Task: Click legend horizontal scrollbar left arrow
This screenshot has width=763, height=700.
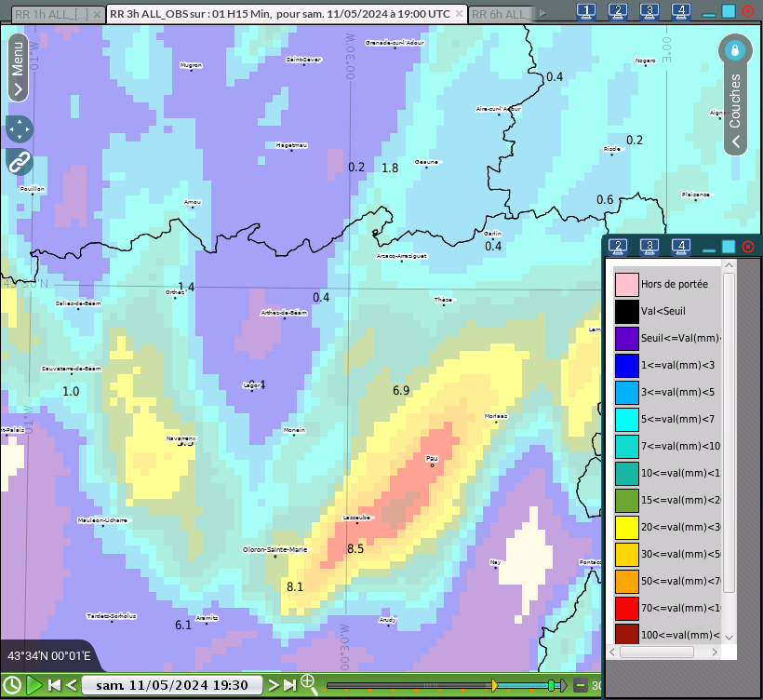Action: (612, 653)
